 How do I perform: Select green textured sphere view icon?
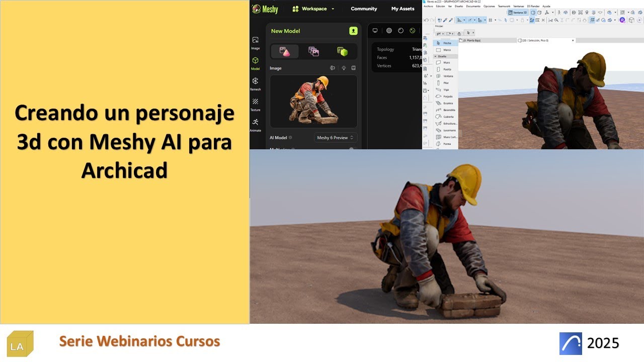coord(413,31)
